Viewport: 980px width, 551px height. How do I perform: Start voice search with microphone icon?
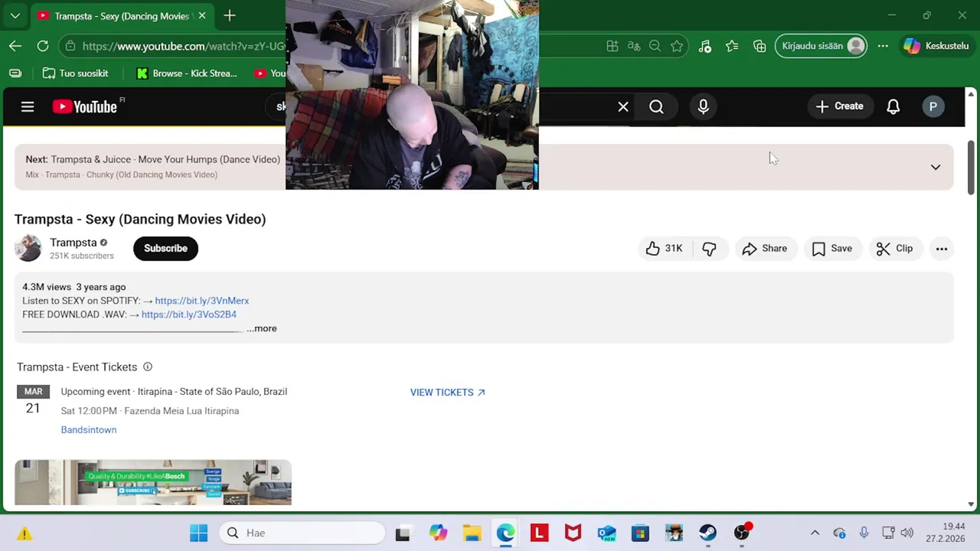703,107
